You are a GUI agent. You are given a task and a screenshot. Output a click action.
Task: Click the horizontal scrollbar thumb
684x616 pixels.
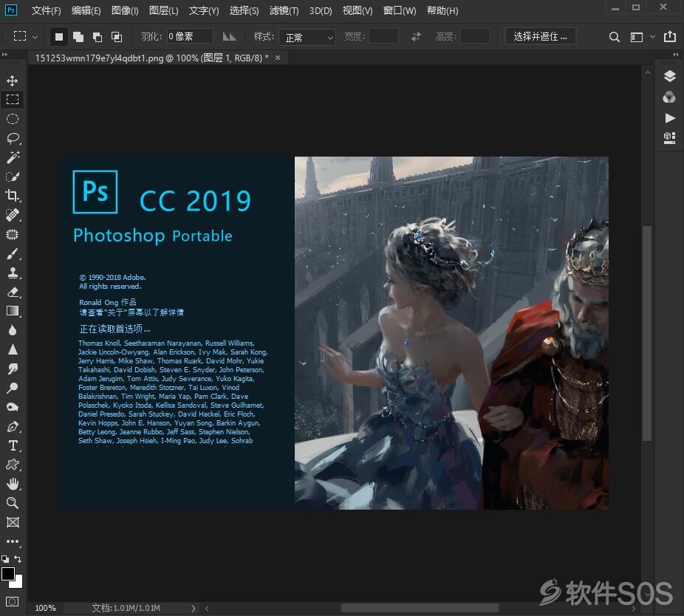420,608
